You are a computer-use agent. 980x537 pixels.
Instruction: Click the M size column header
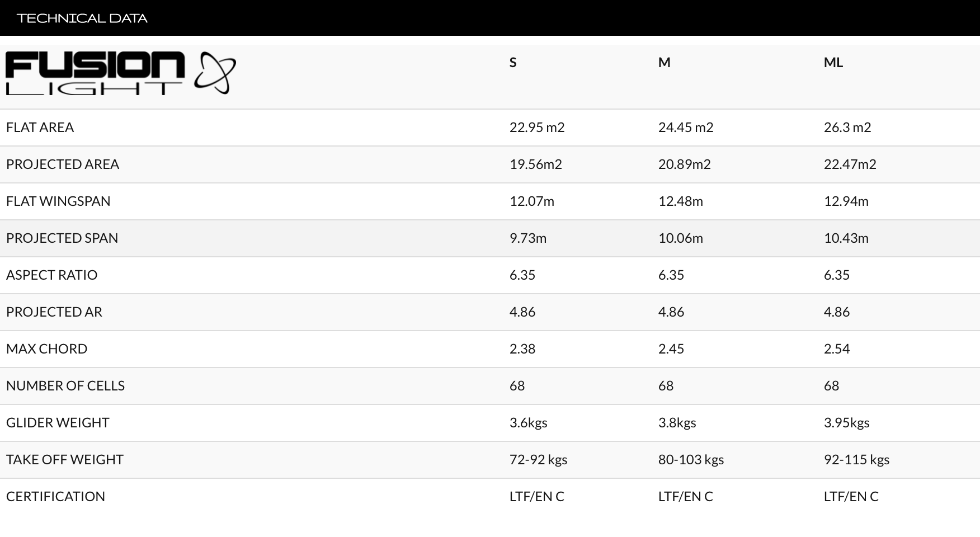[x=664, y=62]
